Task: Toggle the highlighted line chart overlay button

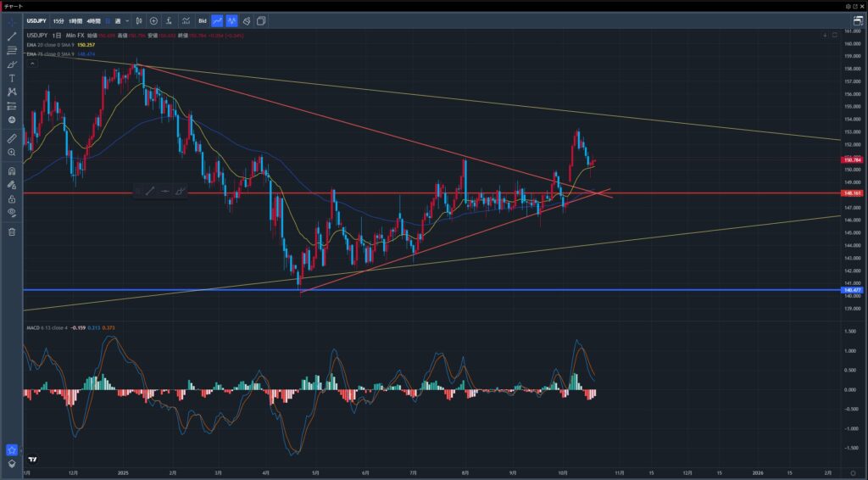Action: click(217, 20)
